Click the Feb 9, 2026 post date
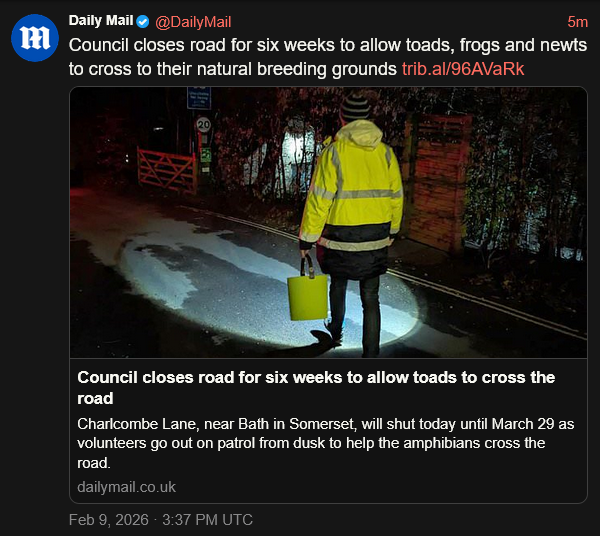The image size is (600, 536). (109, 520)
